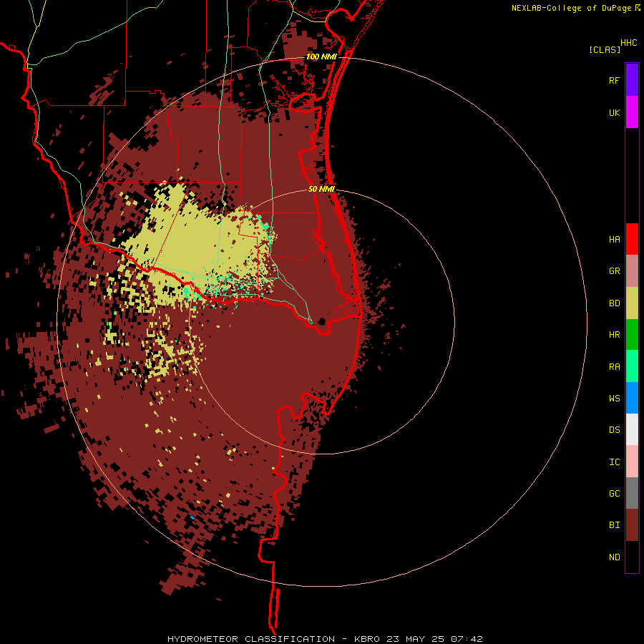Screen dimensions: 644x644
Task: Click the RF purple legend swatch
Action: click(632, 79)
